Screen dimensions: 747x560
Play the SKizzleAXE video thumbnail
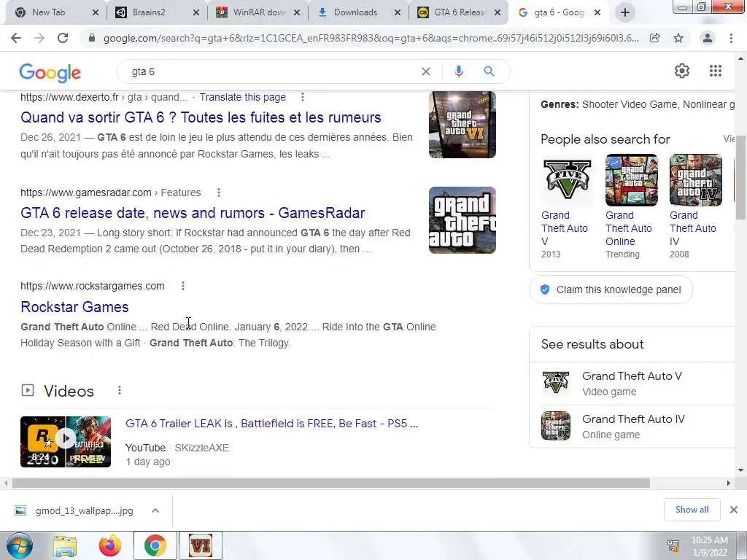tap(66, 441)
